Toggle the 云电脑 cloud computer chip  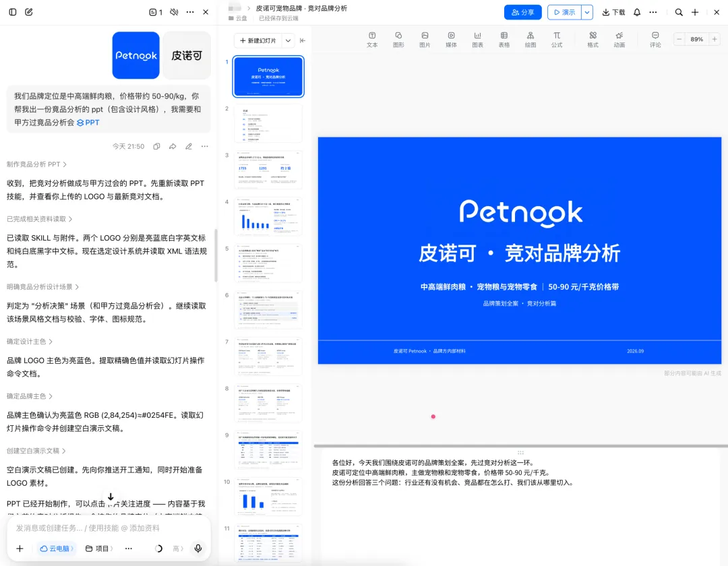[x=57, y=548]
